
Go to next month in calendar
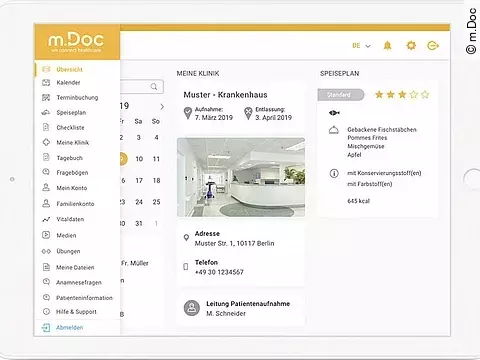pyautogui.click(x=162, y=106)
